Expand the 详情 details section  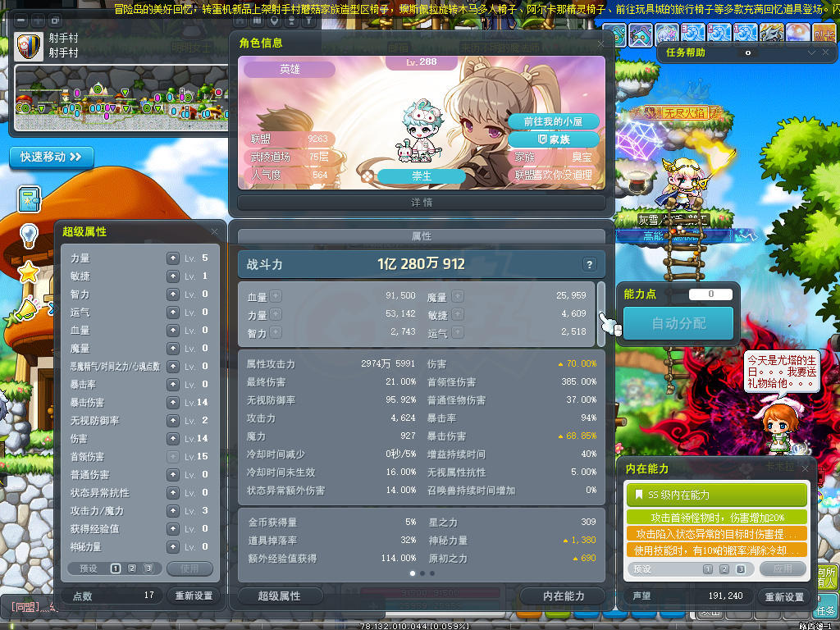coord(422,203)
